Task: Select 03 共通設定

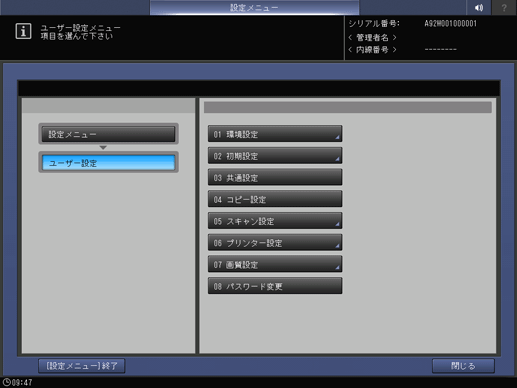Action: pyautogui.click(x=275, y=177)
